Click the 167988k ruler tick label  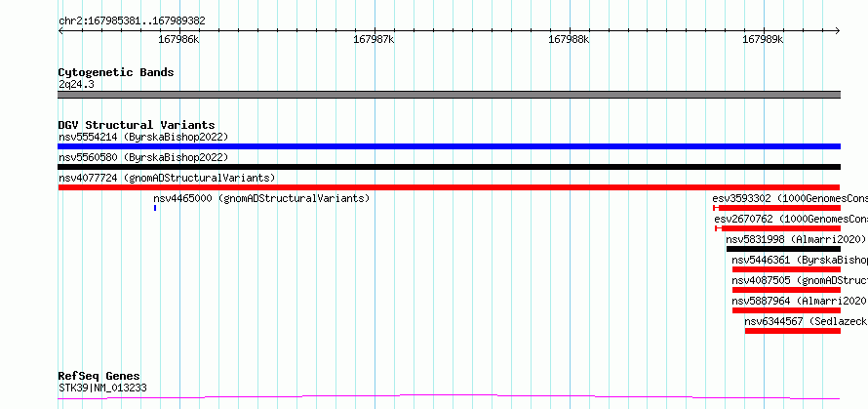click(569, 39)
